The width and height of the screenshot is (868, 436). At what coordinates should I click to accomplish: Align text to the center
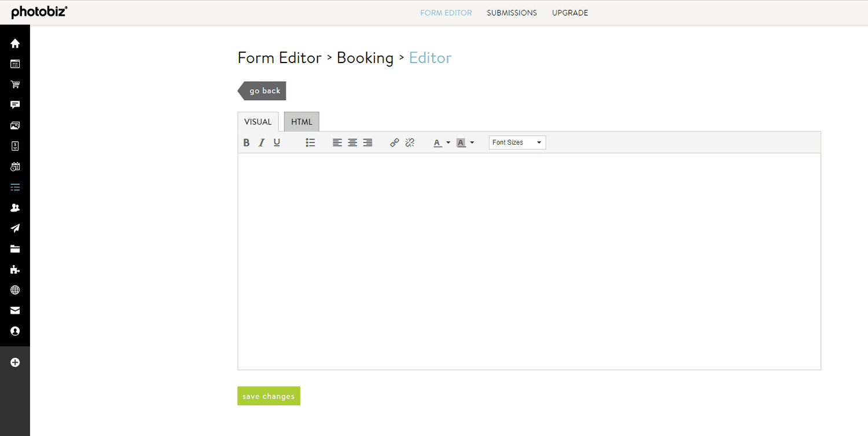352,142
